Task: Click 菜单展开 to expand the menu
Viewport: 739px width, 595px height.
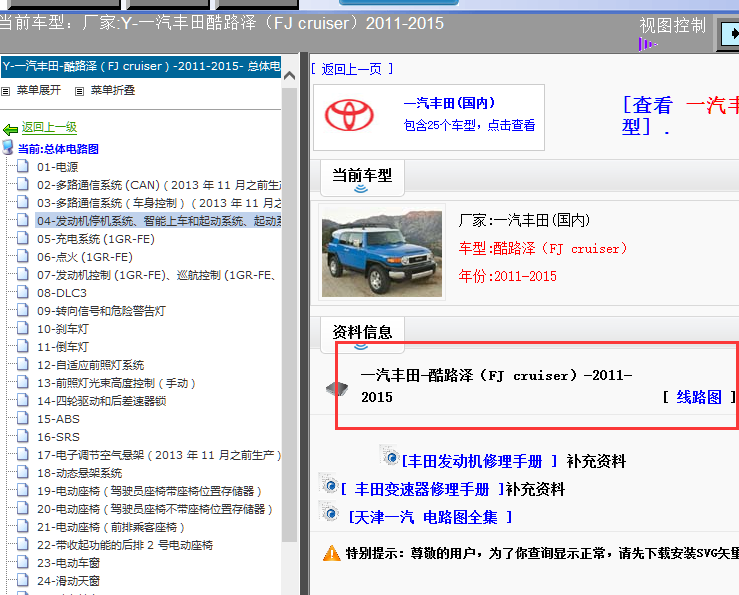Action: (x=39, y=90)
